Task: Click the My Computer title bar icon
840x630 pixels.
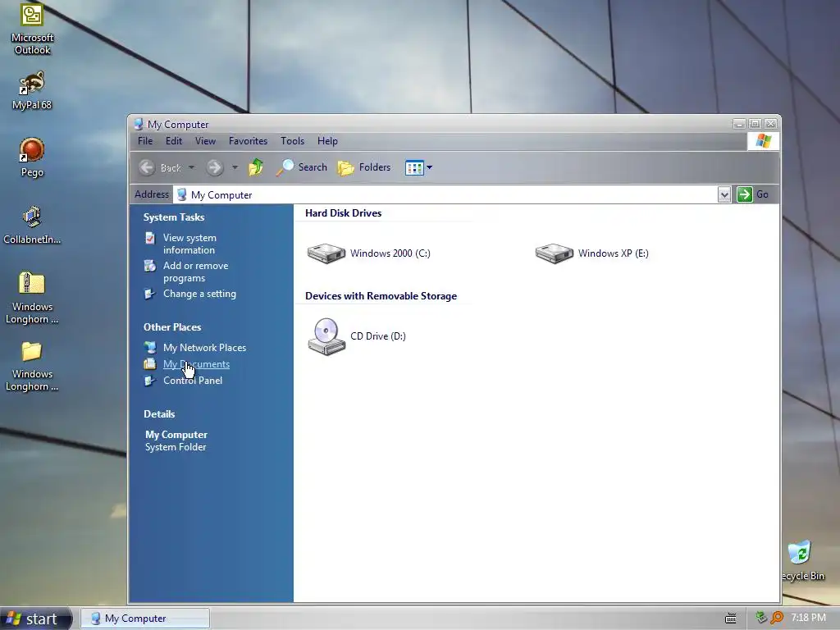Action: (x=139, y=125)
